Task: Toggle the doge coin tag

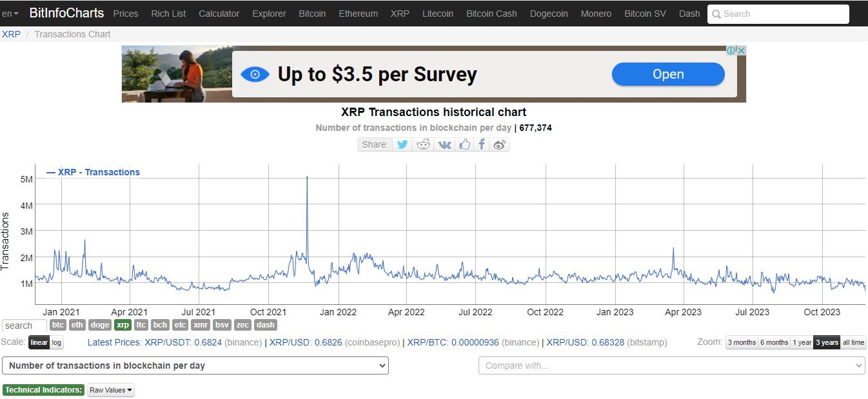Action: coord(99,325)
